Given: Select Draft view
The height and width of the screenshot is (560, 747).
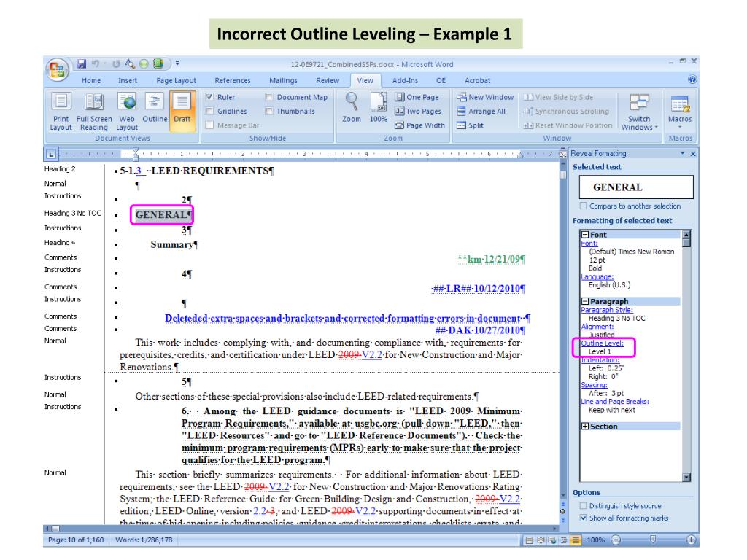Looking at the screenshot, I should (x=182, y=112).
